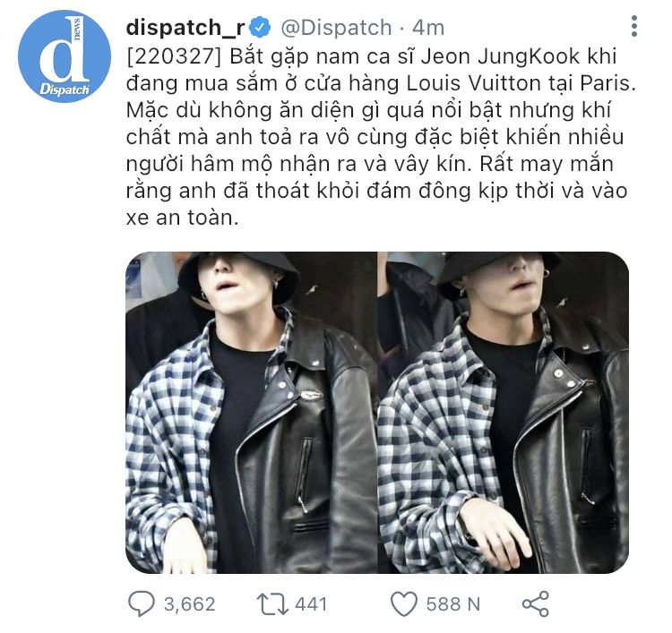This screenshot has height=633, width=672.
Task: View the left attached photo
Action: 251,413
